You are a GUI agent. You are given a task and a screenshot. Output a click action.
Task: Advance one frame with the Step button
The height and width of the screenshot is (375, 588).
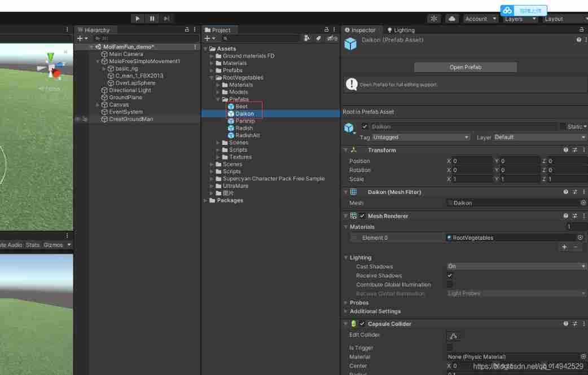point(166,19)
